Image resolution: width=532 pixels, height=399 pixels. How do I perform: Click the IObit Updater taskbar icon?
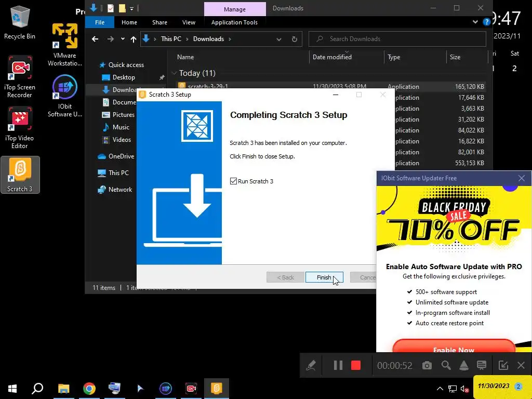pyautogui.click(x=166, y=388)
